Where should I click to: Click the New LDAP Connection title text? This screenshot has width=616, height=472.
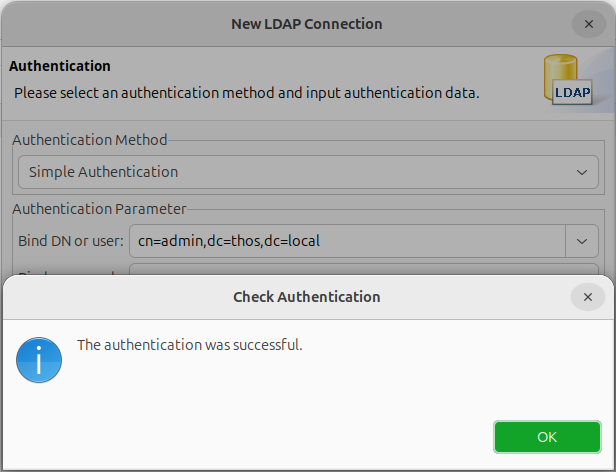pos(306,24)
